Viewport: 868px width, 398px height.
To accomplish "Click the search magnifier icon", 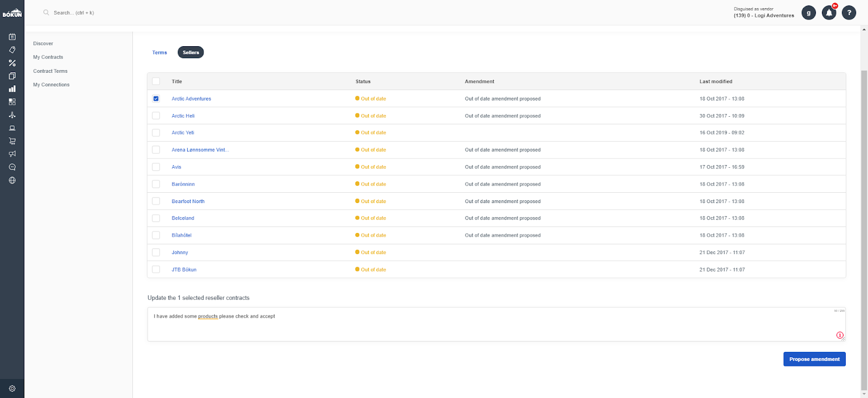I will pyautogui.click(x=46, y=12).
